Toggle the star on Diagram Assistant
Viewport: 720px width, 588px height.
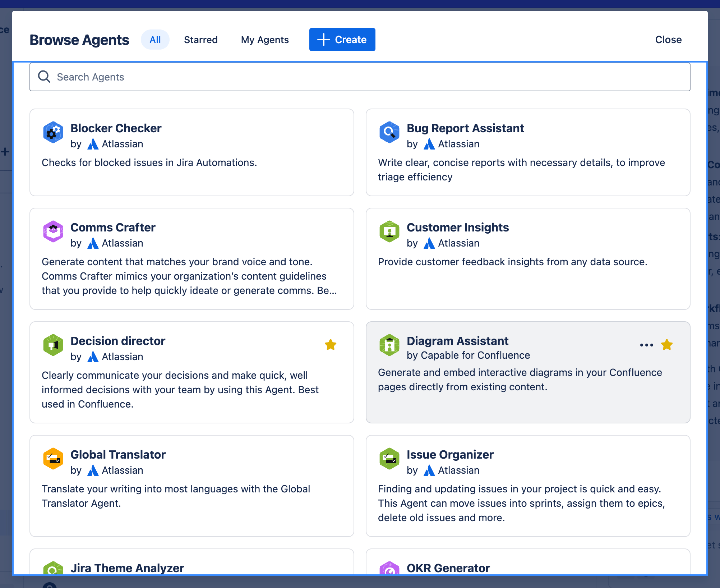coord(667,345)
